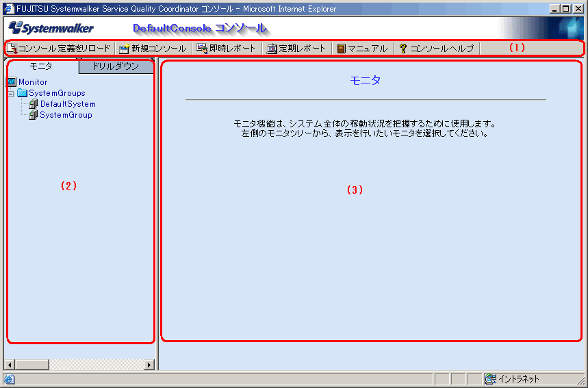This screenshot has height=388, width=588.
Task: Click the tree pane horizontal scrollbar thumb
Action: (x=32, y=364)
